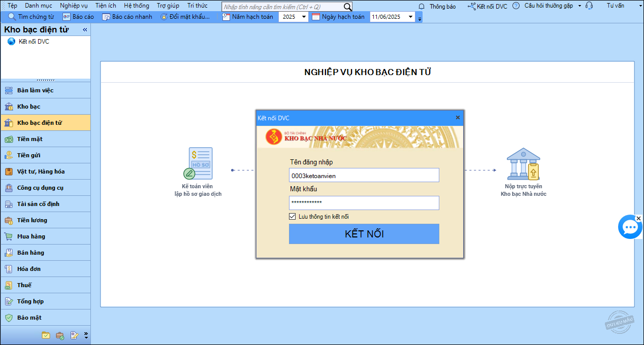Open the toolbar overflow options arrow
This screenshot has height=345, width=644.
click(420, 18)
